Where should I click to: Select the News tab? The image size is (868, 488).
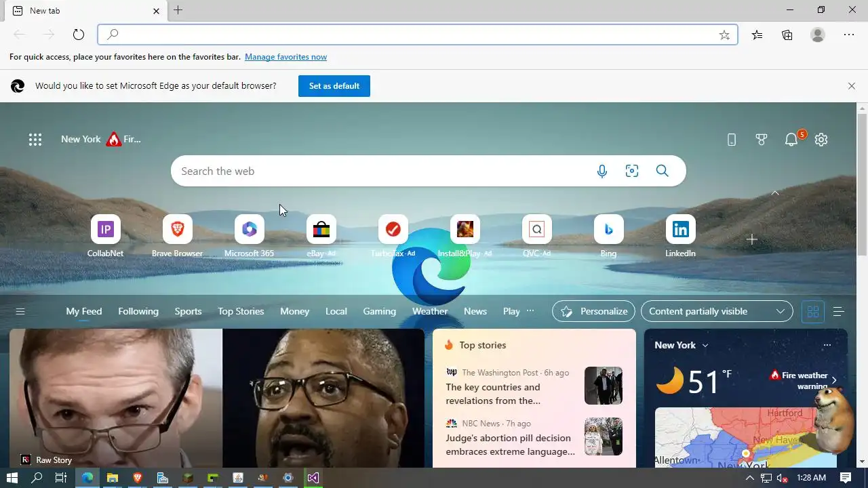475,311
